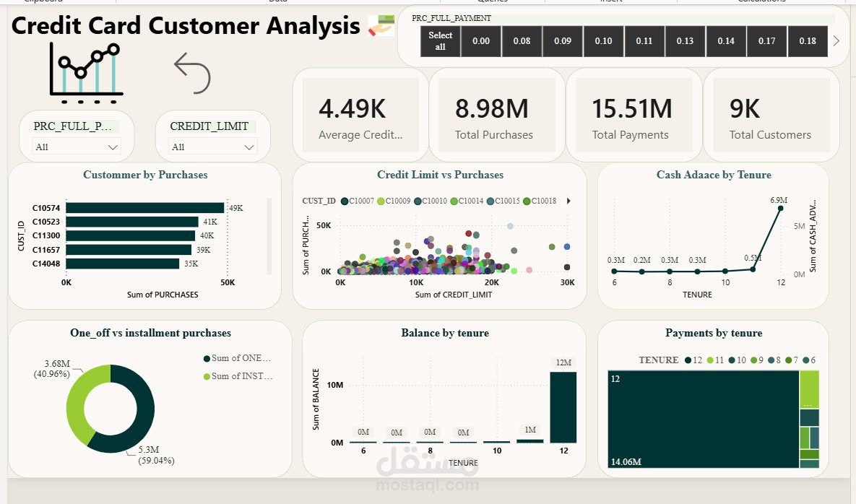This screenshot has width=856, height=504.
Task: Open the CREDIT_LIMIT dropdown slicer
Action: click(x=213, y=147)
